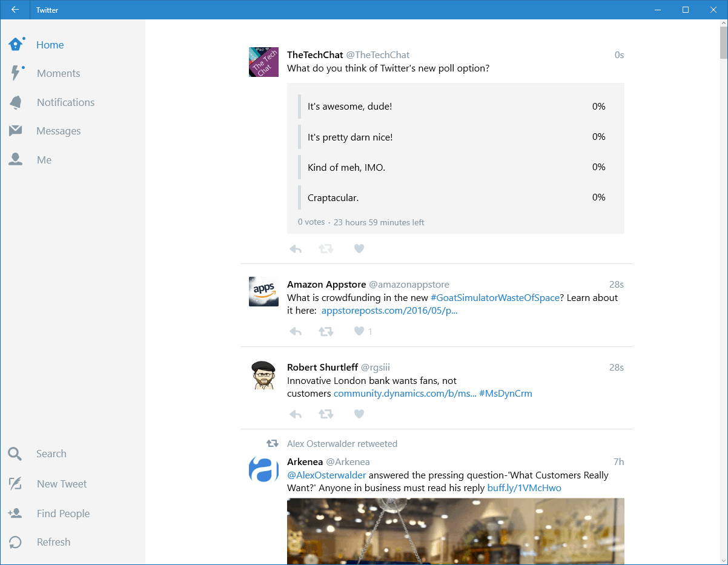Open Moments lightning bolt icon
This screenshot has height=565, width=728.
tap(17, 73)
